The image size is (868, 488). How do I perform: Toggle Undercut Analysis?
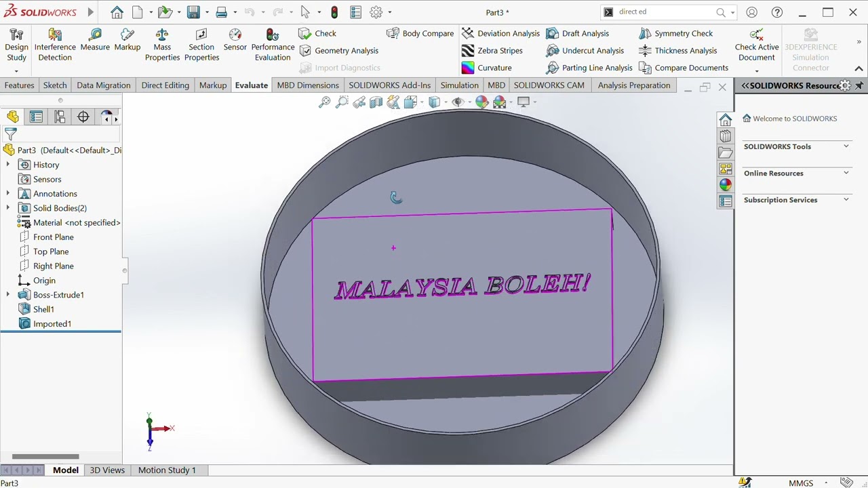pos(585,51)
